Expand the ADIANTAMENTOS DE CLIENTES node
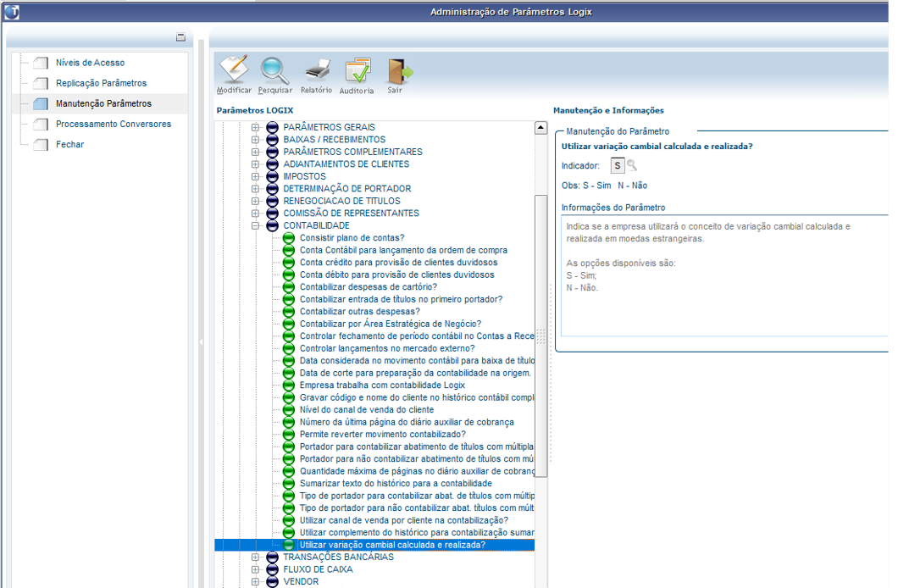The image size is (898, 588). [x=256, y=164]
